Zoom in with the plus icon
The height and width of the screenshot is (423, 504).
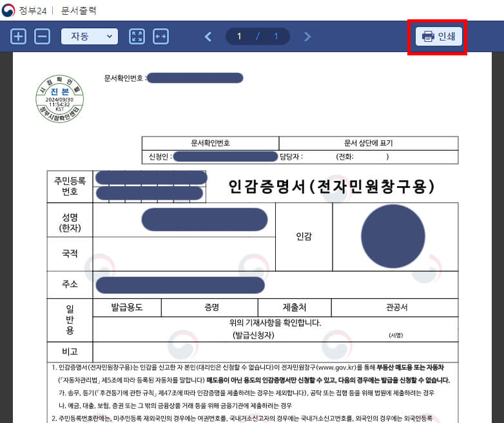tap(18, 36)
